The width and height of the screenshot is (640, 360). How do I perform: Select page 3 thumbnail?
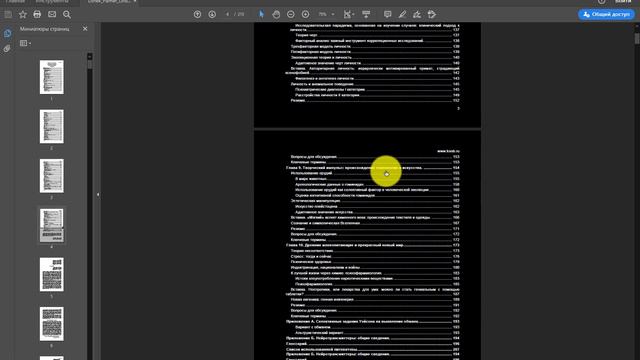(x=51, y=176)
